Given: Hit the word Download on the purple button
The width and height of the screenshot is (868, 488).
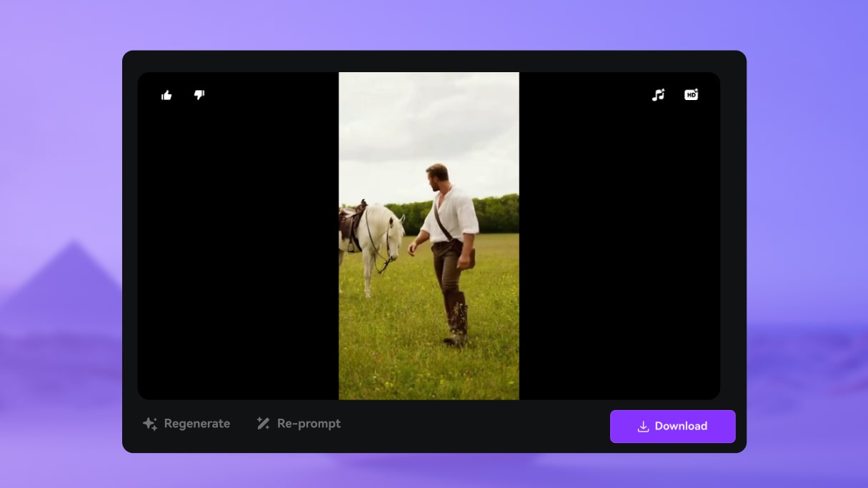Looking at the screenshot, I should tap(681, 427).
